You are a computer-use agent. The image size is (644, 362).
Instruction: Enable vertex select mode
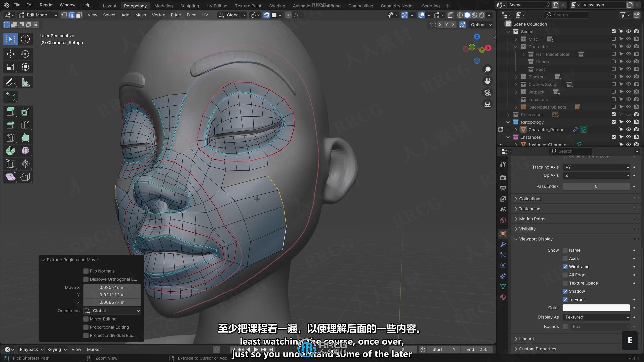click(x=64, y=15)
